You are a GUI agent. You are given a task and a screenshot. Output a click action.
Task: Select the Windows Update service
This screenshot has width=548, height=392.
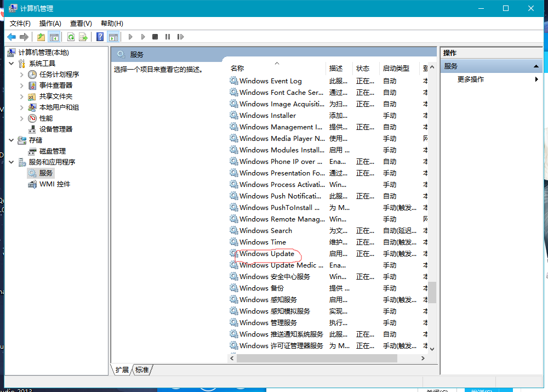(267, 254)
